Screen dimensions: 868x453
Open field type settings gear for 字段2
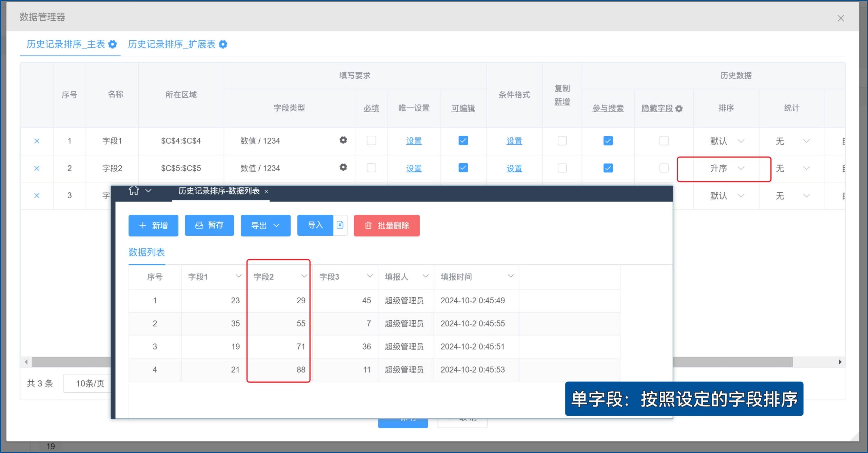(x=343, y=167)
